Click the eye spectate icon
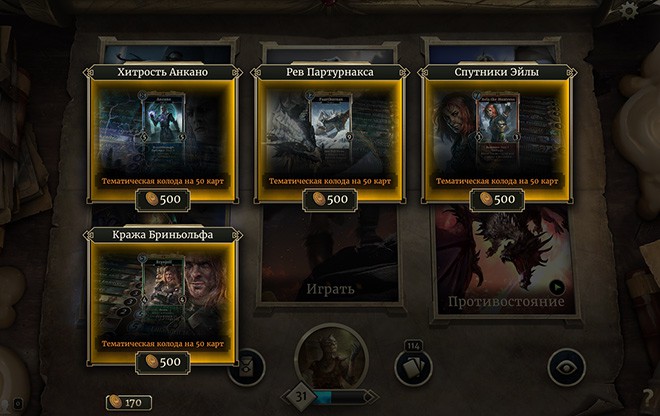This screenshot has height=416, width=660. click(567, 367)
